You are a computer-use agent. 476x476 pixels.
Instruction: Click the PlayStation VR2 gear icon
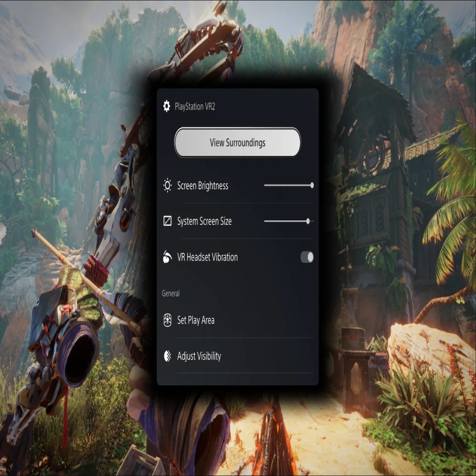point(166,106)
